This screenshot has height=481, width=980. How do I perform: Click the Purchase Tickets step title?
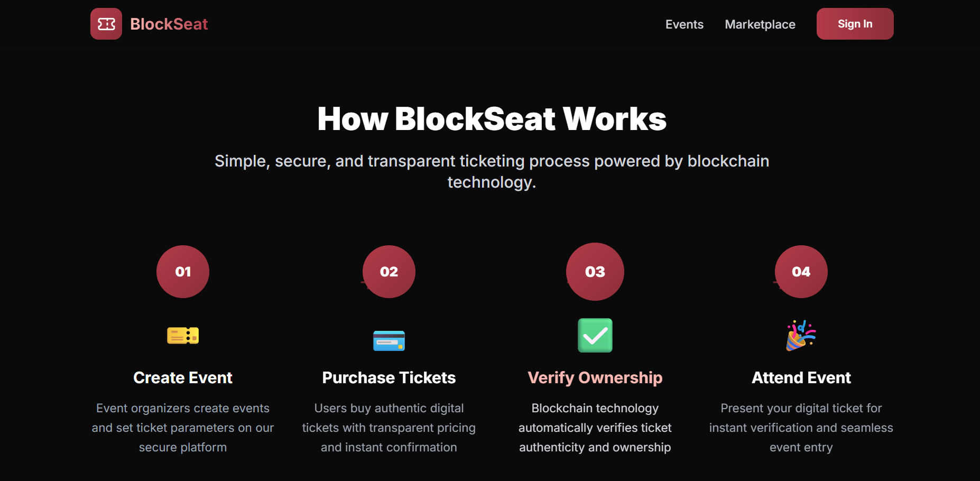[389, 378]
